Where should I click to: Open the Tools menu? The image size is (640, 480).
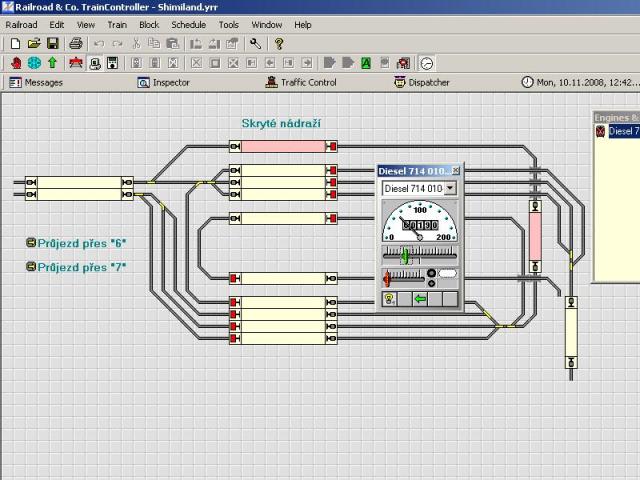(x=229, y=25)
